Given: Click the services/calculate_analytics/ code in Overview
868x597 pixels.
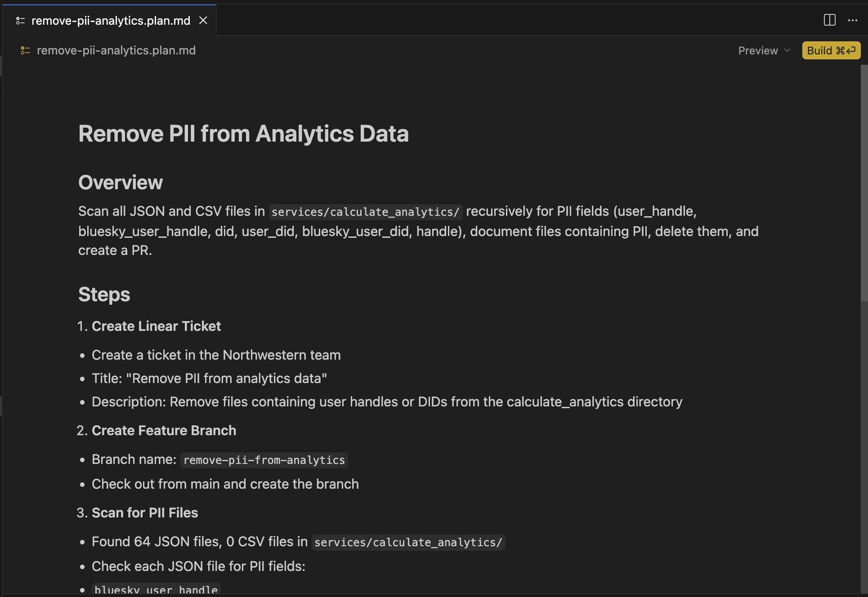Looking at the screenshot, I should tap(365, 212).
